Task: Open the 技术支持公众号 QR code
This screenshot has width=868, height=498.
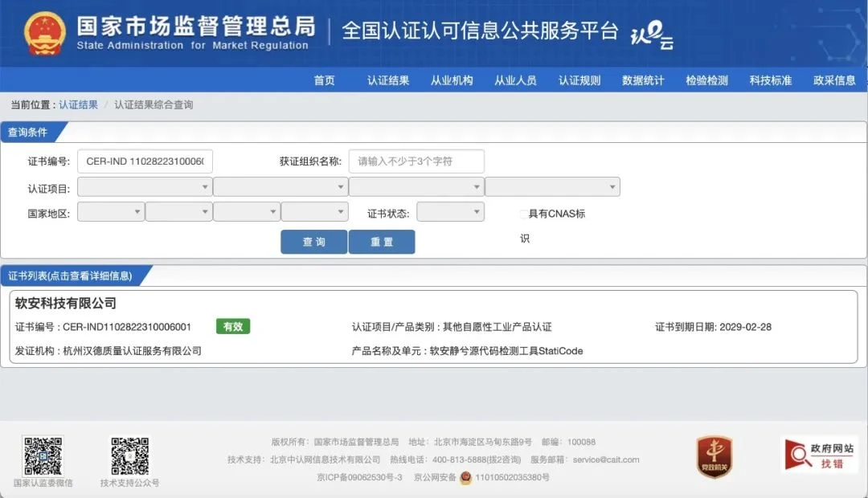Action: click(x=129, y=456)
